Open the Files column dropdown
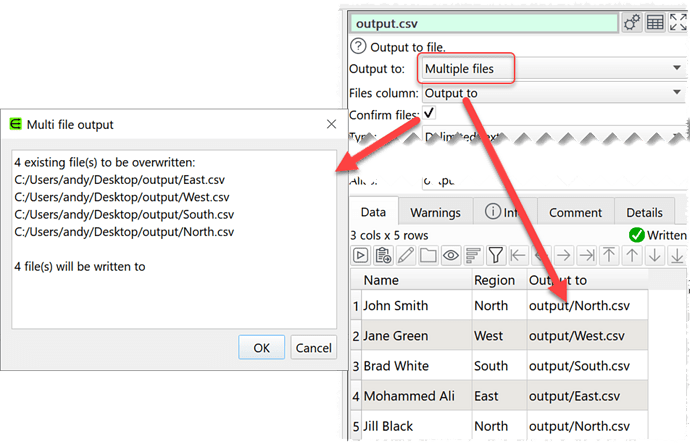690x444 pixels. (554, 93)
